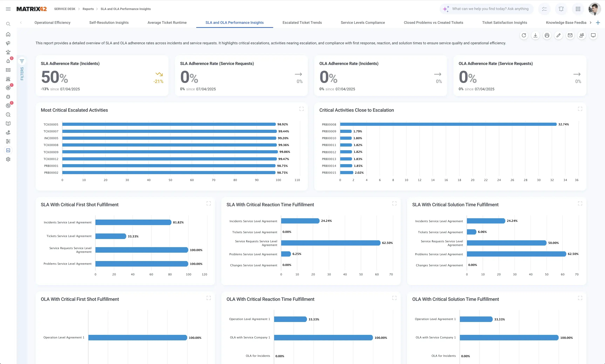Edit the dashboard with the pencil icon
This screenshot has width=605, height=364.
tap(559, 35)
